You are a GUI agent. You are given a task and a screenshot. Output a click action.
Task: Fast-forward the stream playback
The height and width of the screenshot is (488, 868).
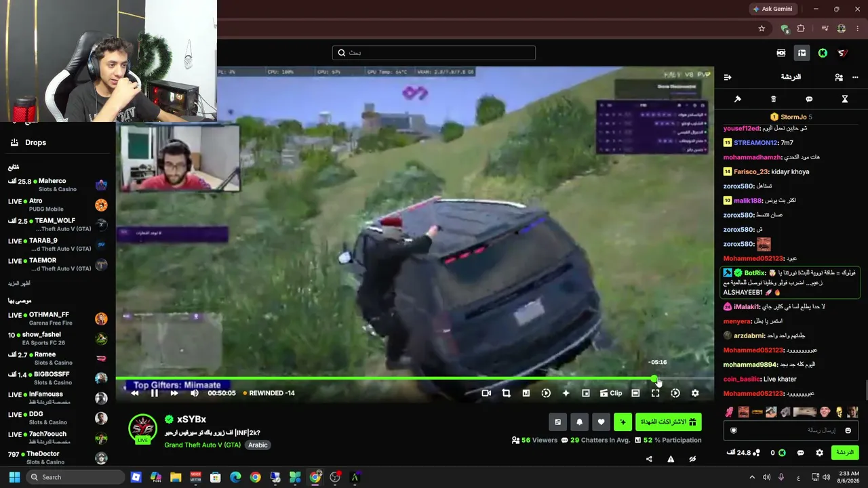174,393
